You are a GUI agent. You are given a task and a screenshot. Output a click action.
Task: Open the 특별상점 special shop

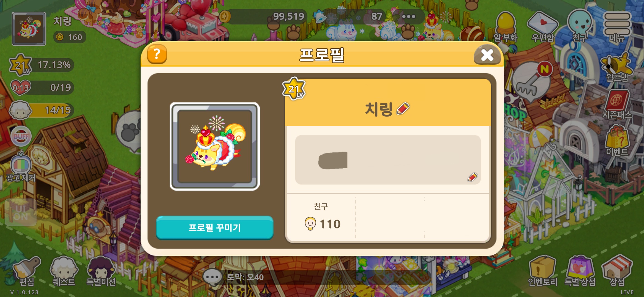580,271
